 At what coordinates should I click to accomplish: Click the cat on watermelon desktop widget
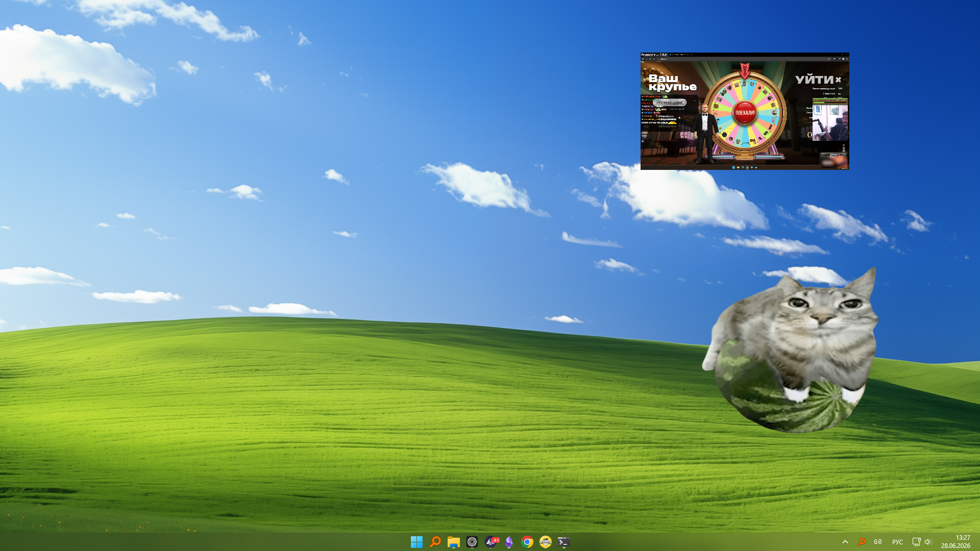click(x=790, y=350)
